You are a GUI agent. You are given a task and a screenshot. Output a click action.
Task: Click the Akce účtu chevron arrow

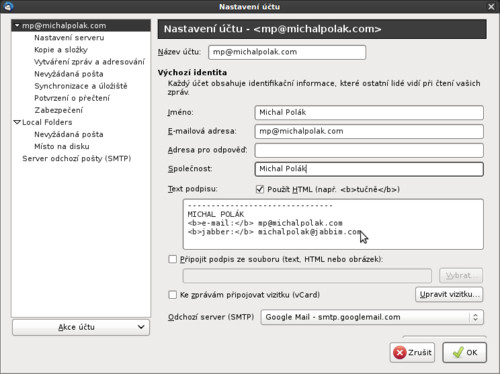(x=141, y=327)
